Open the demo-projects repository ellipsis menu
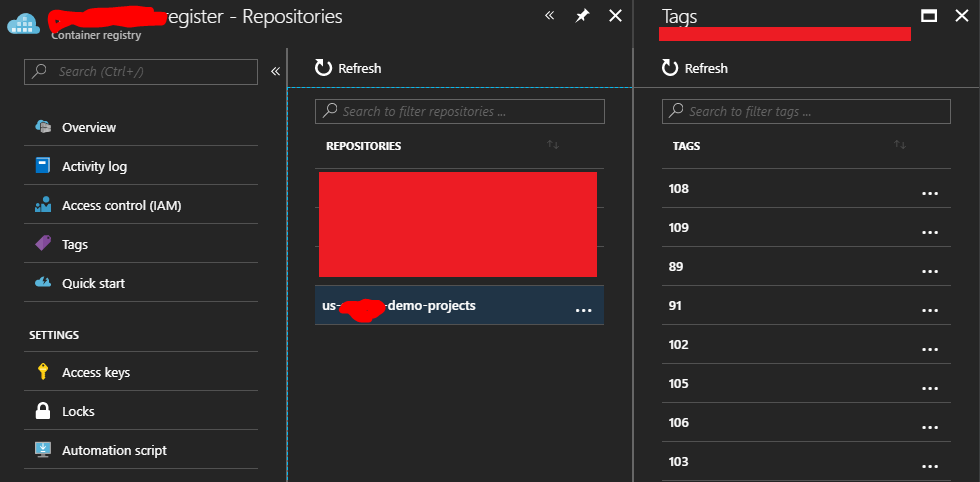The image size is (980, 482). coord(583,310)
